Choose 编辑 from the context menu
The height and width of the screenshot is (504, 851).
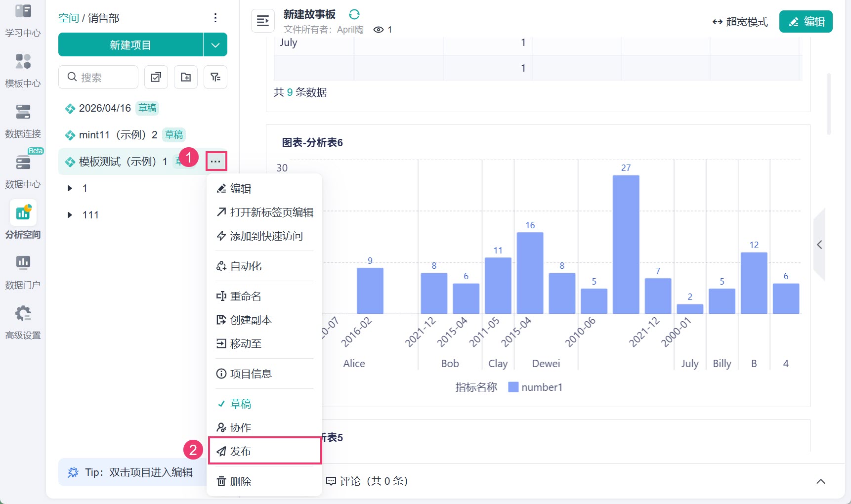coord(264,188)
